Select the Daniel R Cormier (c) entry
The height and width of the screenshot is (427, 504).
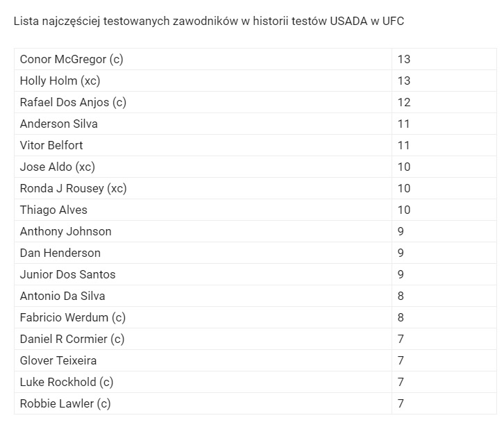(x=203, y=340)
